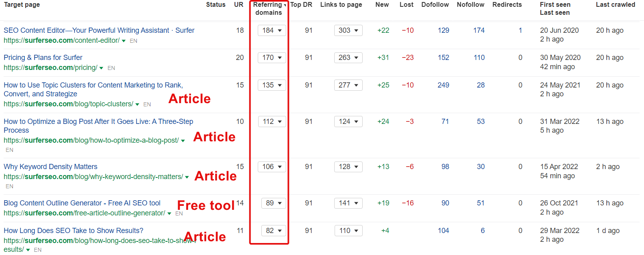Open How Long Does SEO Take link

[73, 231]
